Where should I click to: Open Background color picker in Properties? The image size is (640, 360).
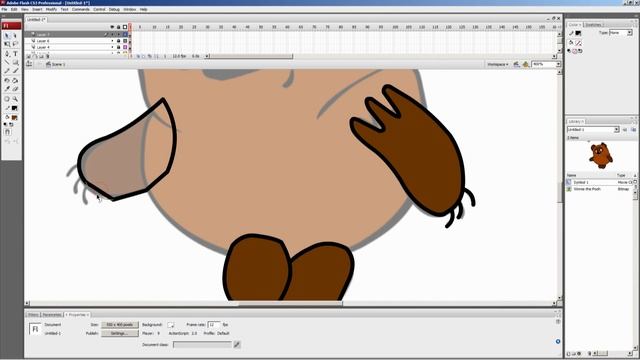171,325
